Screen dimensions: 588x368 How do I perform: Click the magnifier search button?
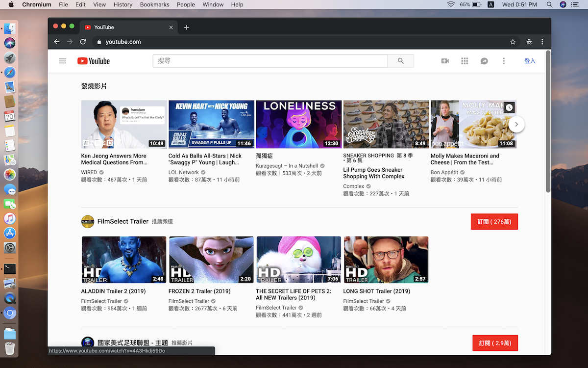pyautogui.click(x=401, y=61)
